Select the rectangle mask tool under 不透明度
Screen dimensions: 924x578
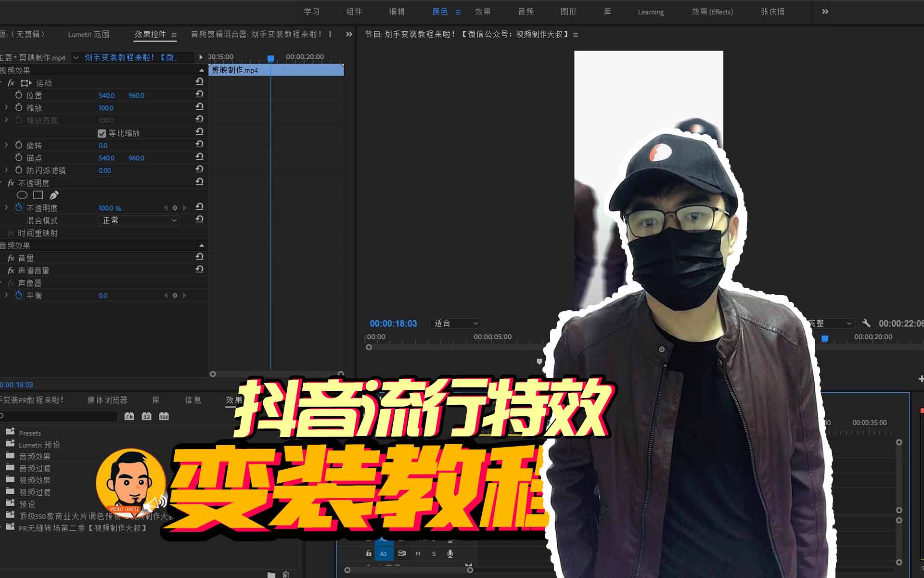click(38, 195)
